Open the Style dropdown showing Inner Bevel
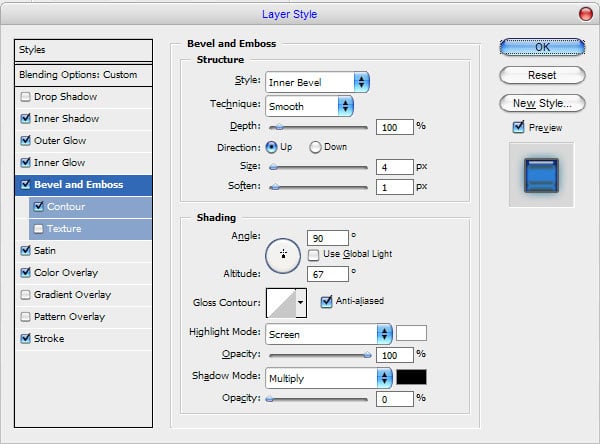This screenshot has height=444, width=600. 317,82
